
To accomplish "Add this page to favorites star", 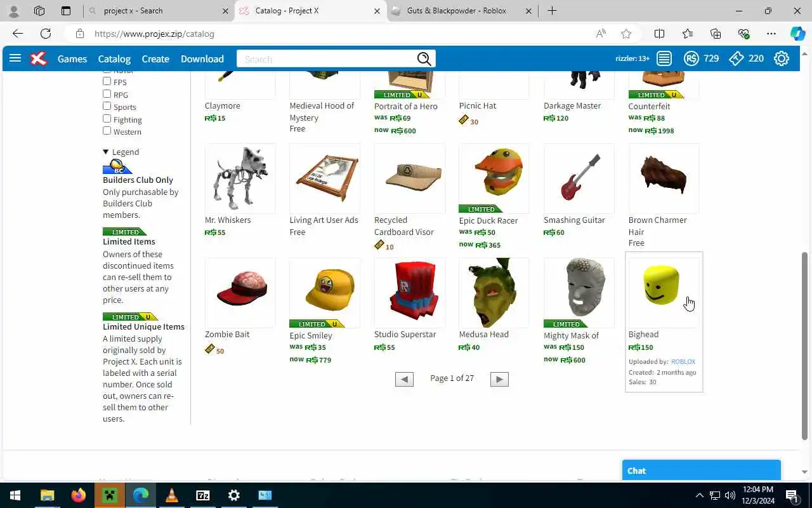I will click(626, 34).
